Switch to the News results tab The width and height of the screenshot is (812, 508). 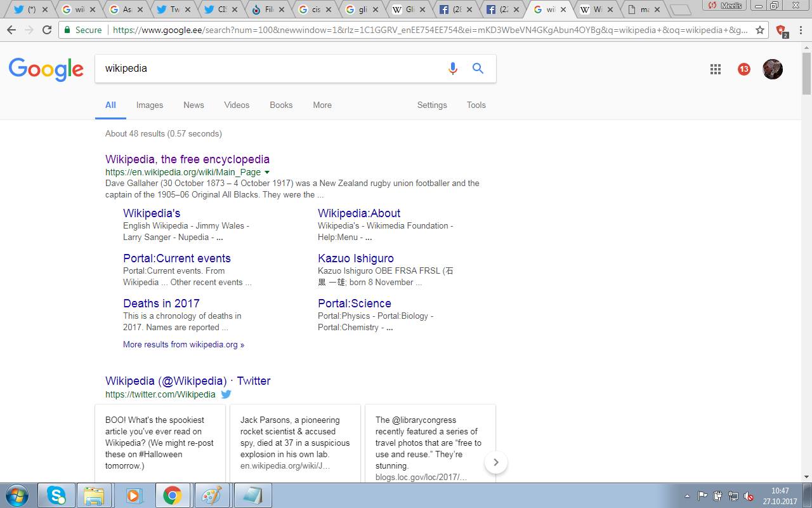194,105
